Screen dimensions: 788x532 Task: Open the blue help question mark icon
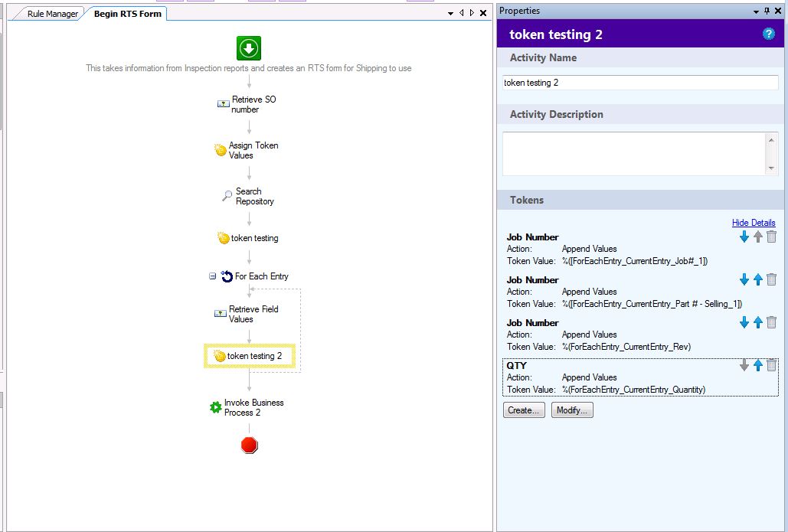point(769,34)
